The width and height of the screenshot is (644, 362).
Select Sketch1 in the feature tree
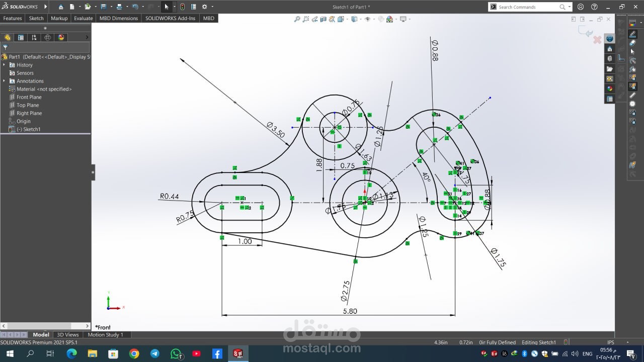[x=28, y=129]
